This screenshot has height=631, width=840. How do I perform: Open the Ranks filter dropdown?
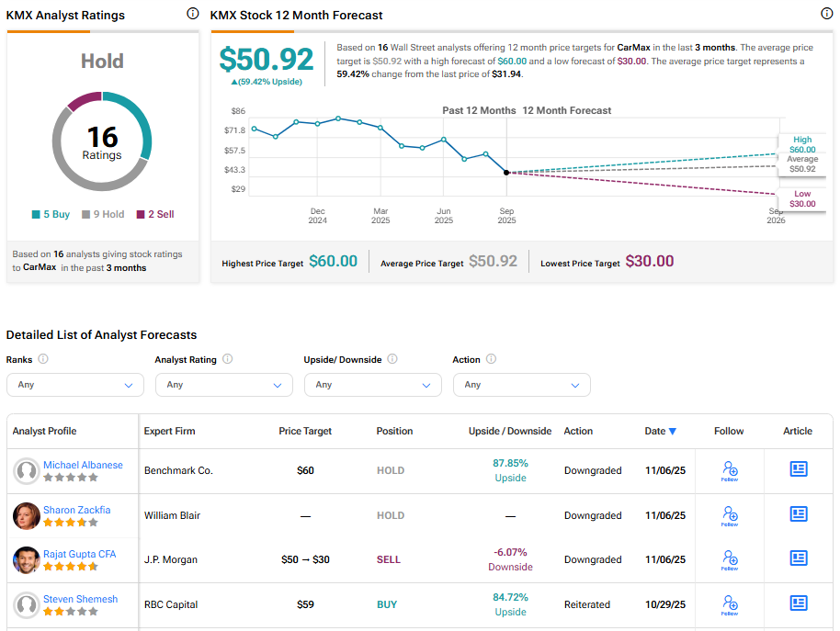click(x=75, y=385)
